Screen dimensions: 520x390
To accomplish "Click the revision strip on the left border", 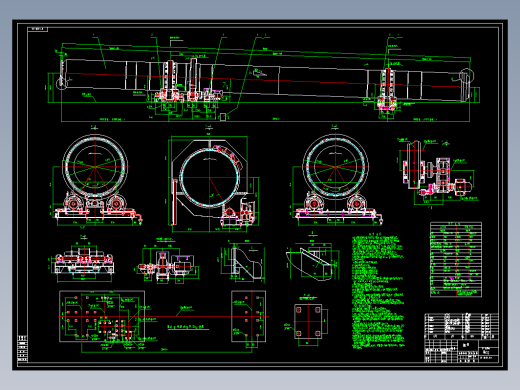I will [x=22, y=349].
